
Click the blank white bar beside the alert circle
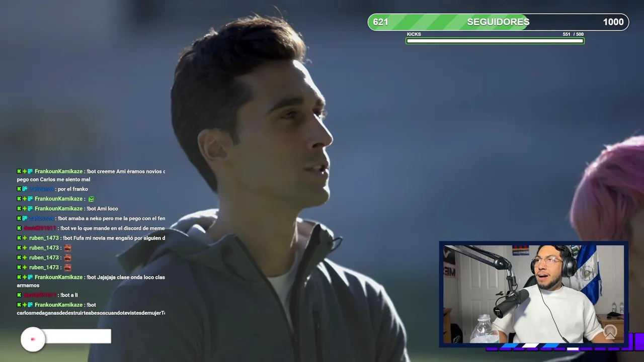tap(77, 336)
